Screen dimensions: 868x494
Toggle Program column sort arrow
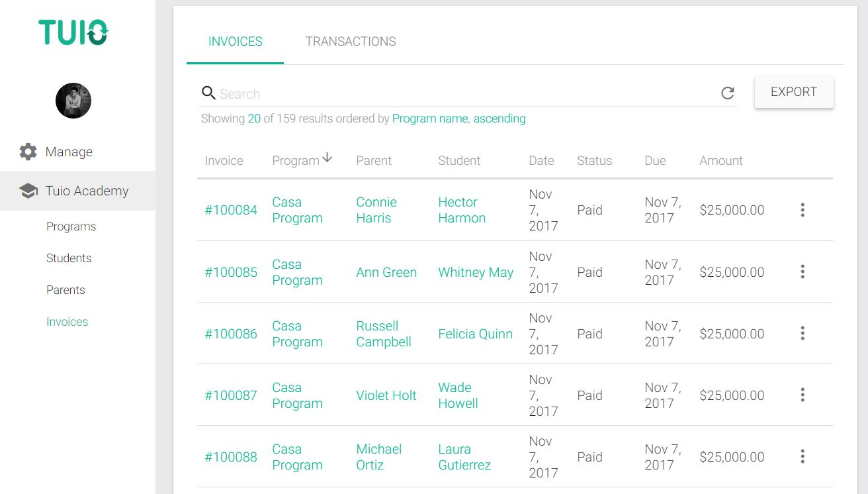327,159
